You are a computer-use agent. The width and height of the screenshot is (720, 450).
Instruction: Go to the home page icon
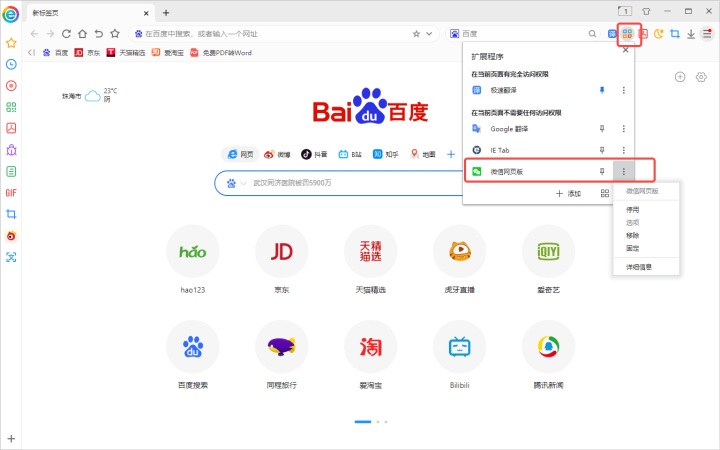[82, 34]
